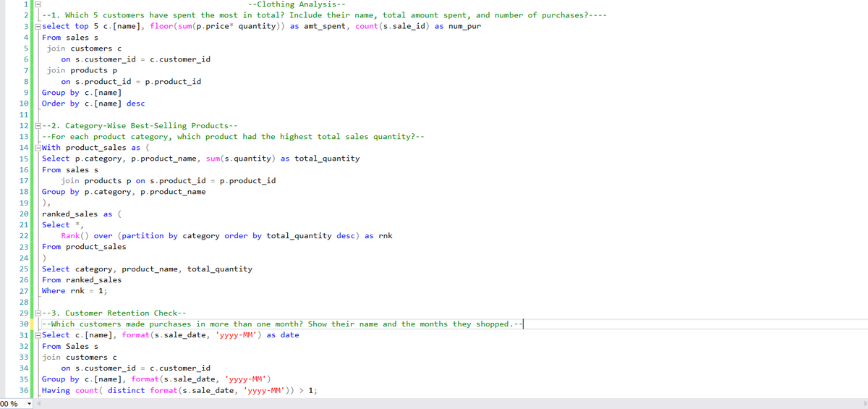868x409 pixels.
Task: Click 'on s.customer_id = c.customer_id' on line 34
Action: tap(136, 368)
